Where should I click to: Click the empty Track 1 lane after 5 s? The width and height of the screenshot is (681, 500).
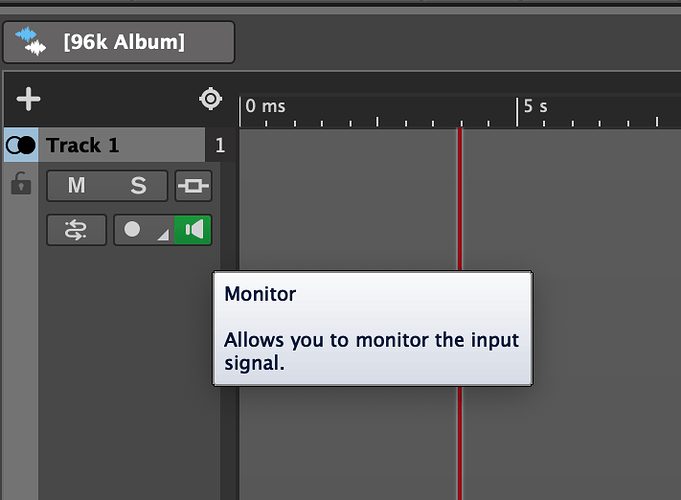(600, 200)
